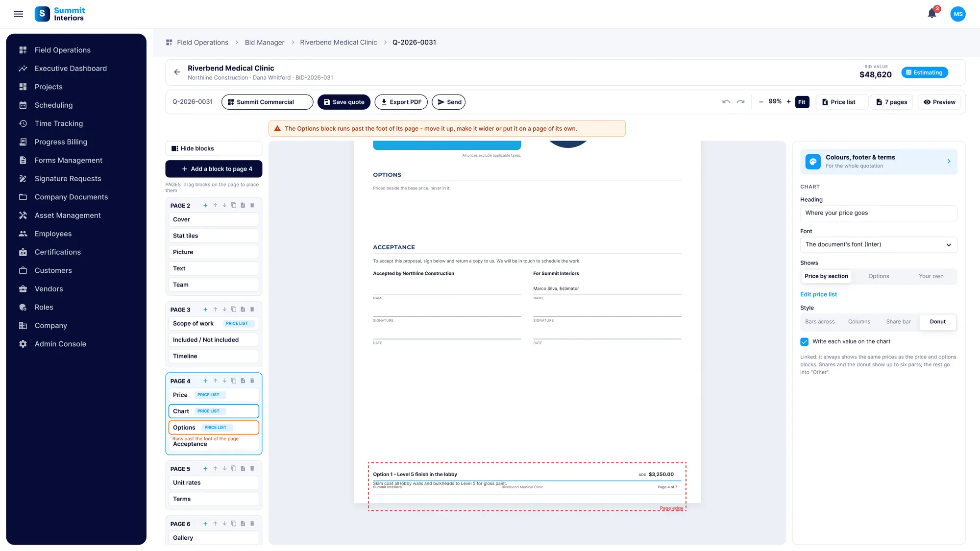Zoom out with the minus icon
980x551 pixels.
761,102
